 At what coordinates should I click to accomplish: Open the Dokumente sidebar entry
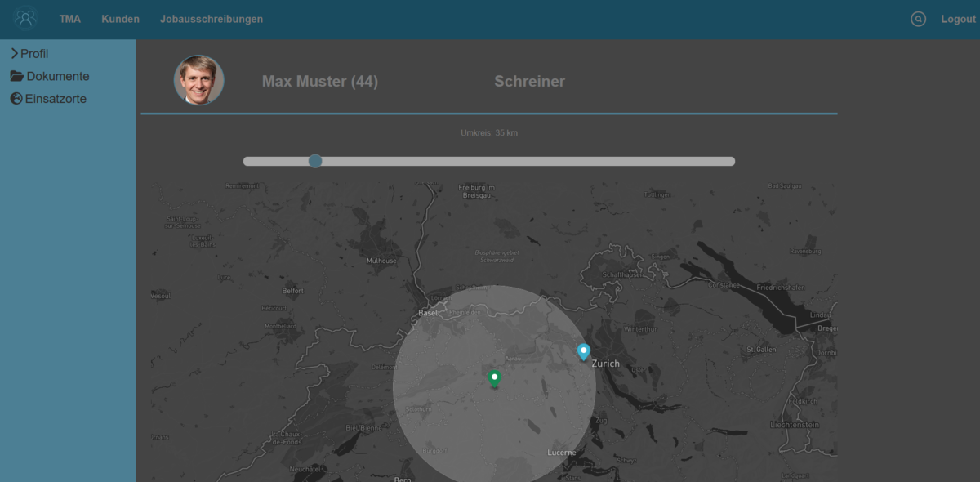[x=58, y=76]
